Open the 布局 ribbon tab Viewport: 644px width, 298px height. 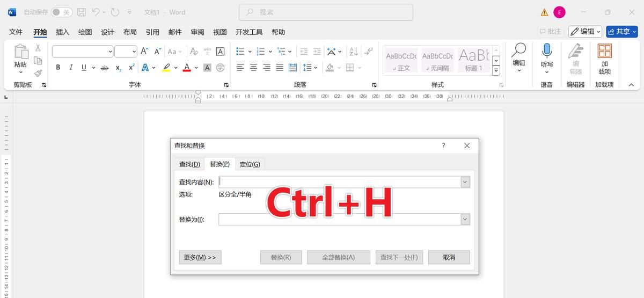(x=130, y=32)
